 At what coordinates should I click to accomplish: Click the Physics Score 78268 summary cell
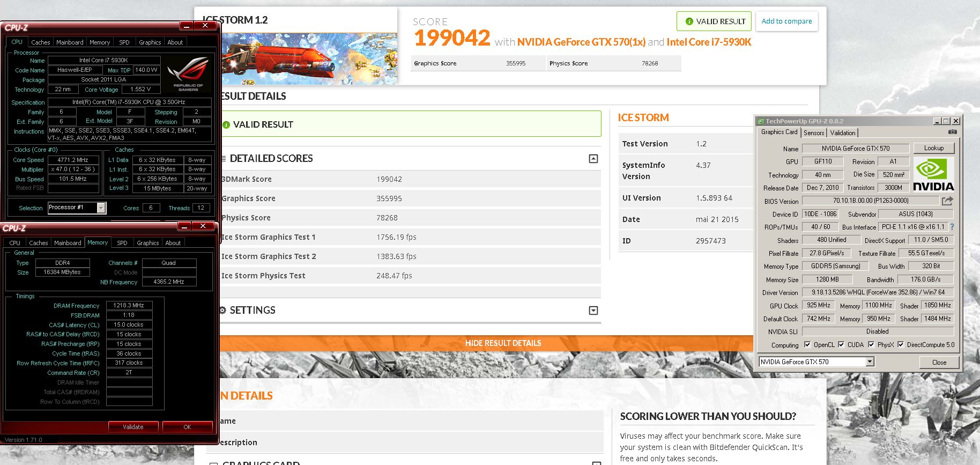click(614, 63)
